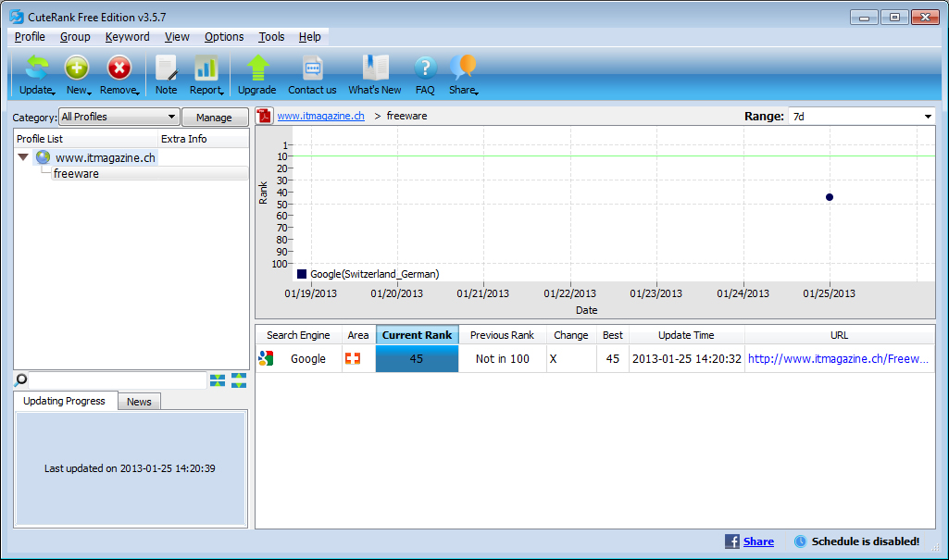Click the Google(Switzerland_German) legend color square
This screenshot has height=560, width=949.
click(x=302, y=274)
